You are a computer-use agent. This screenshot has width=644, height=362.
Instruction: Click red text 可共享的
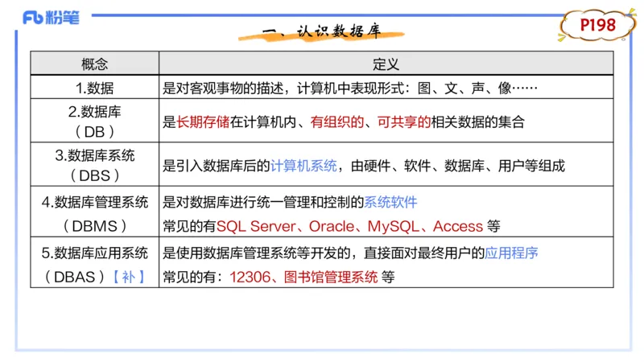click(x=404, y=121)
